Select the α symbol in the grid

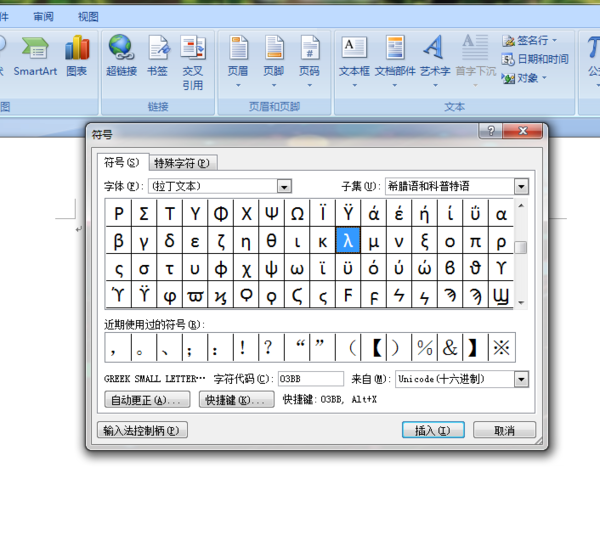pos(501,213)
